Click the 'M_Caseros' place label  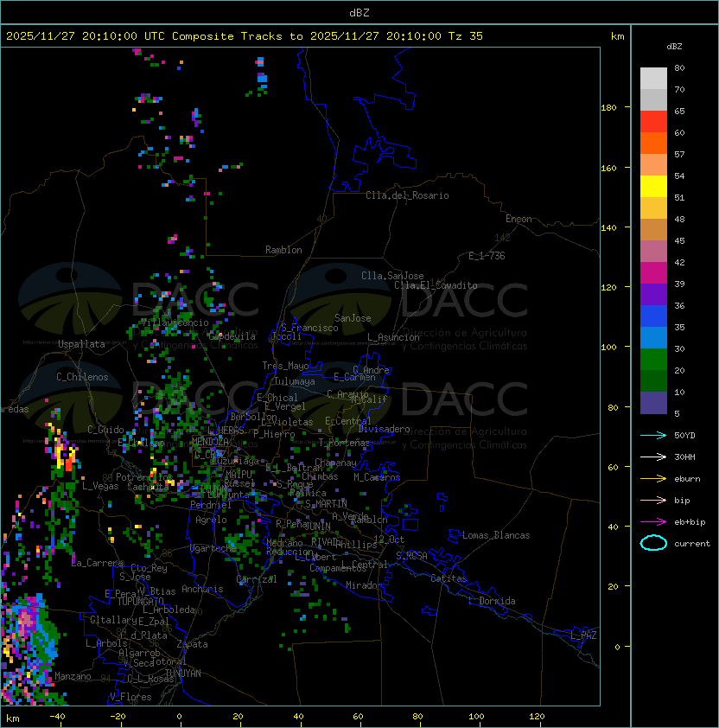377,477
